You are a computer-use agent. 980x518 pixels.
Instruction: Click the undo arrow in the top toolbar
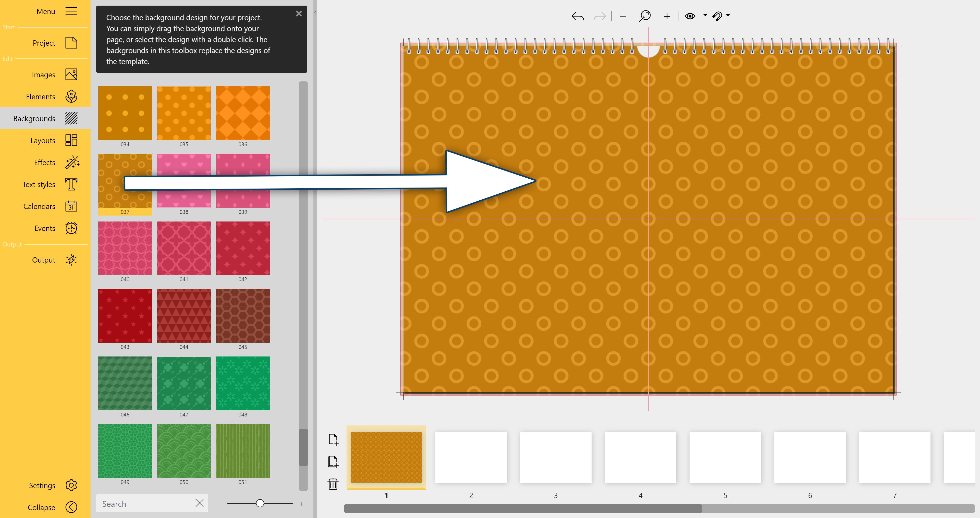(578, 16)
